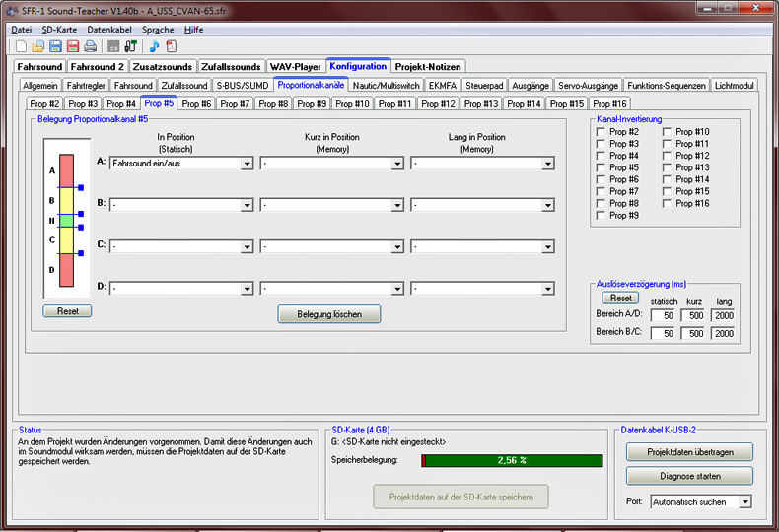Click the blue music note icon
The image size is (779, 532).
pyautogui.click(x=154, y=46)
